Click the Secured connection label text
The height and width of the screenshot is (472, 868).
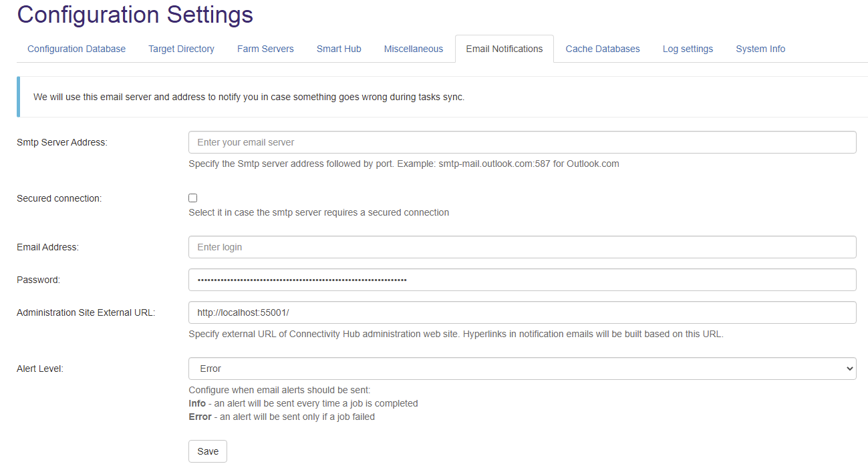[x=59, y=198]
